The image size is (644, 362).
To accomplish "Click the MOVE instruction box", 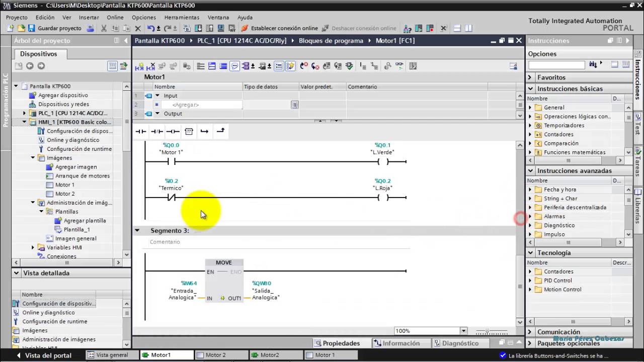I will pos(224,281).
